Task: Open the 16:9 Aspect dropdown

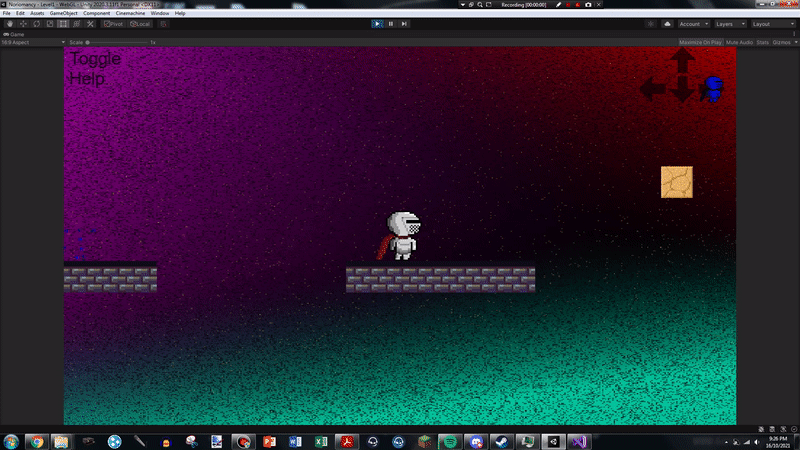Action: tap(33, 42)
